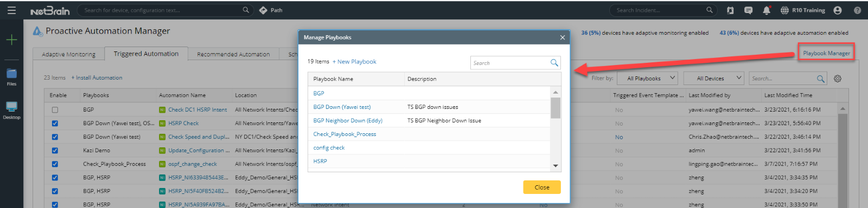Uncheck Enable for the HSRP_NI5F40FB524B2 row
The width and height of the screenshot is (868, 208).
[x=55, y=191]
